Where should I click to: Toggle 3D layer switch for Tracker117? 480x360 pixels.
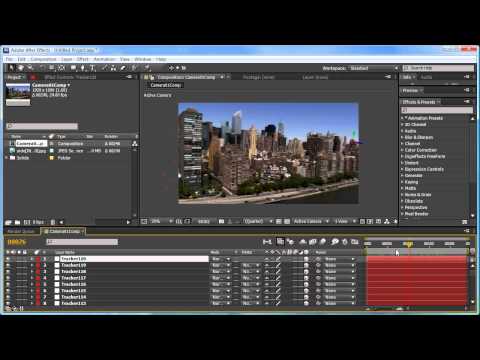click(x=306, y=278)
